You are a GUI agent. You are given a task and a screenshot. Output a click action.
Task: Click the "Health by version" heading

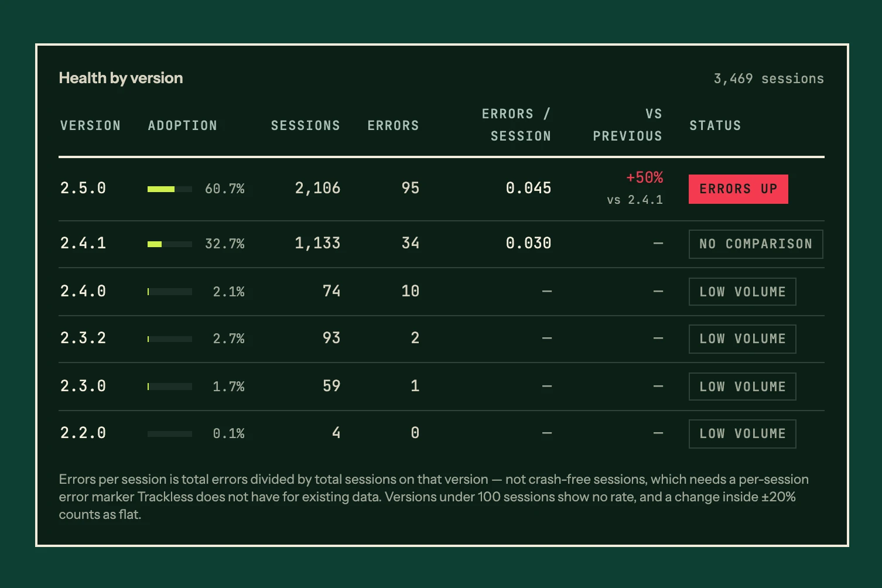click(x=121, y=78)
